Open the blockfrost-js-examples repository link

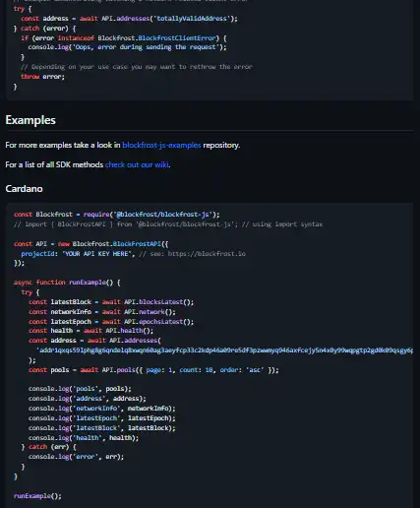pos(161,145)
